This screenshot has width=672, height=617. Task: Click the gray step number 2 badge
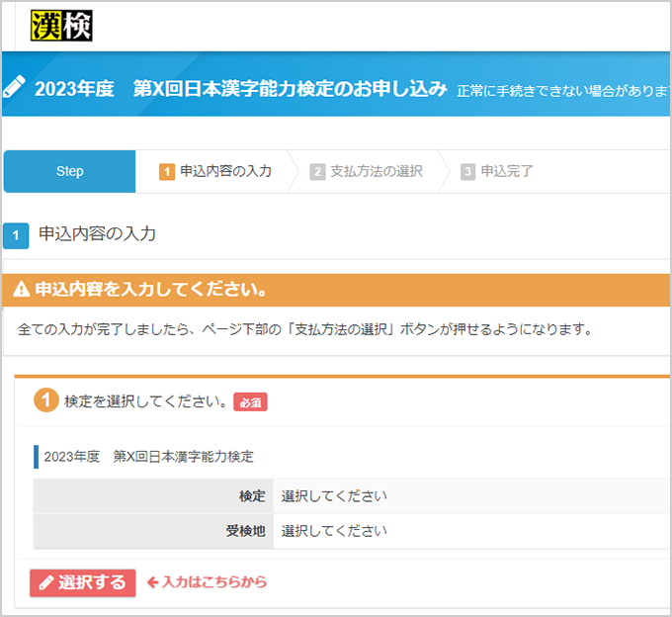point(317,172)
